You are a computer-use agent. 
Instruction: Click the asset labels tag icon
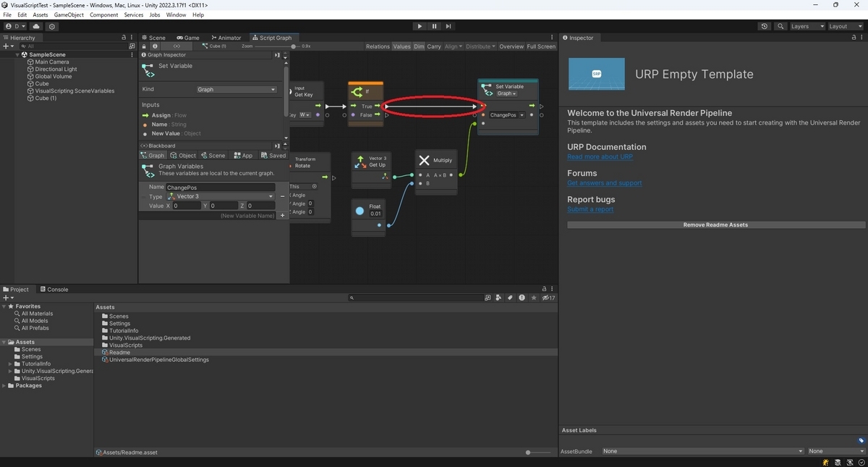[861, 440]
